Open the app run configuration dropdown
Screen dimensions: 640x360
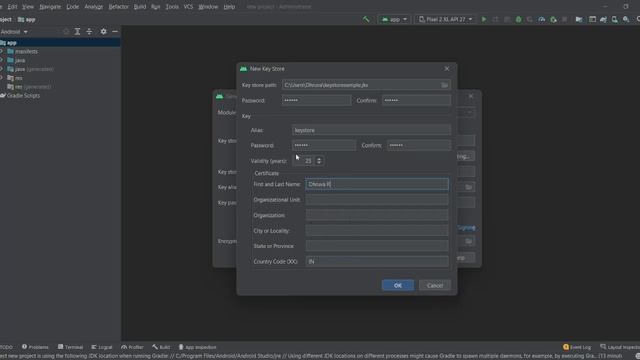[394, 19]
